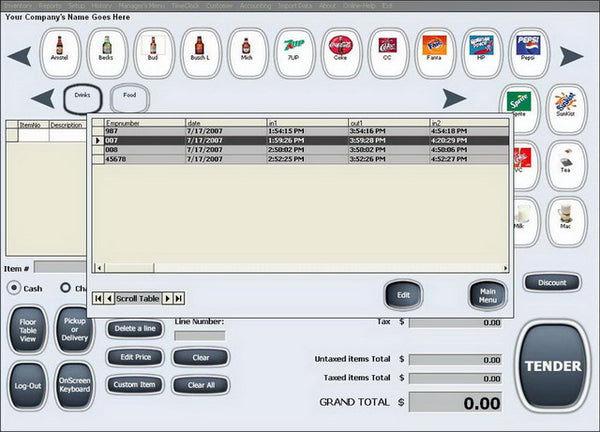Advance categories with right arrow beside Food
The image size is (600, 432).
pos(455,98)
